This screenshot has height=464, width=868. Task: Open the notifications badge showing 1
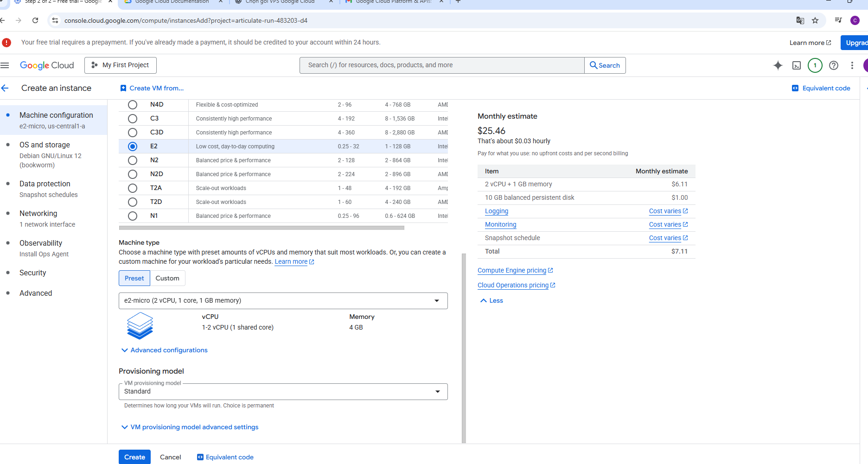click(x=815, y=65)
